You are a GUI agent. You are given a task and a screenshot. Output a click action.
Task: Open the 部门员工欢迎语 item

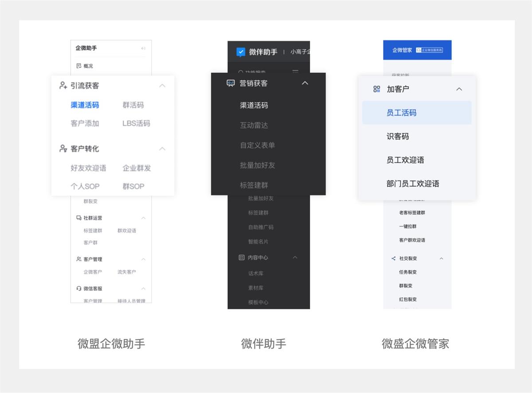point(413,183)
